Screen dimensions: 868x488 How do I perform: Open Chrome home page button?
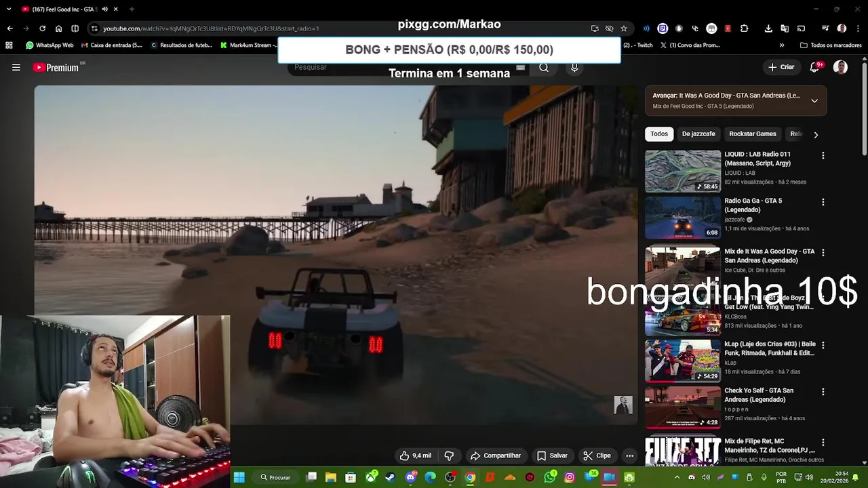click(58, 28)
